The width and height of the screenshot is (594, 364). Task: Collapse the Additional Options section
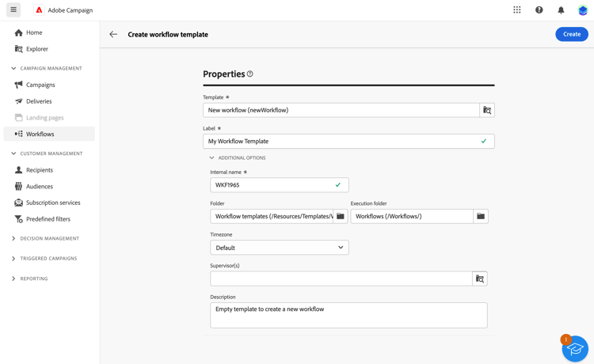pos(212,158)
